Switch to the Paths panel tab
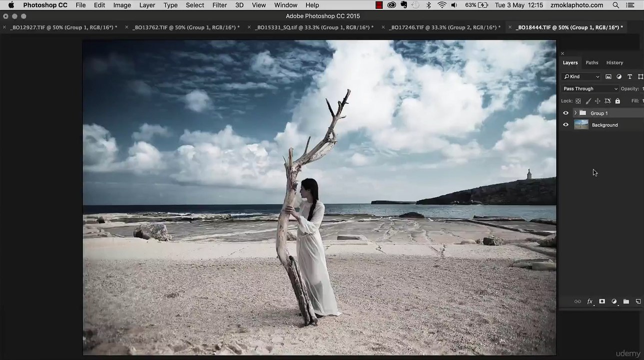The width and height of the screenshot is (644, 360). tap(592, 62)
